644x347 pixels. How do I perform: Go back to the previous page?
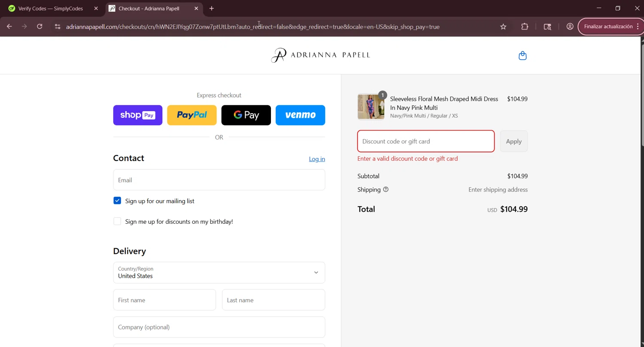[x=9, y=27]
